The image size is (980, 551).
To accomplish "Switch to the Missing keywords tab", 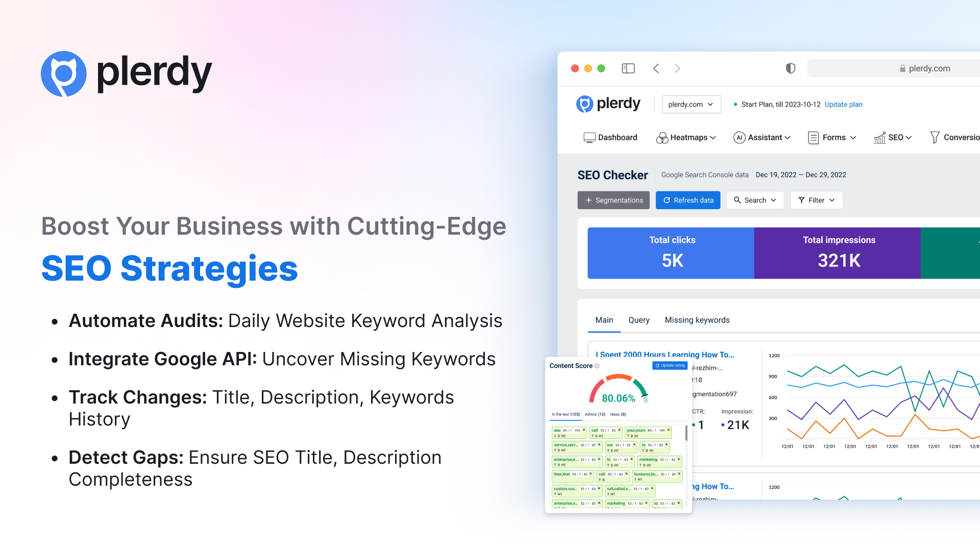I will click(697, 319).
